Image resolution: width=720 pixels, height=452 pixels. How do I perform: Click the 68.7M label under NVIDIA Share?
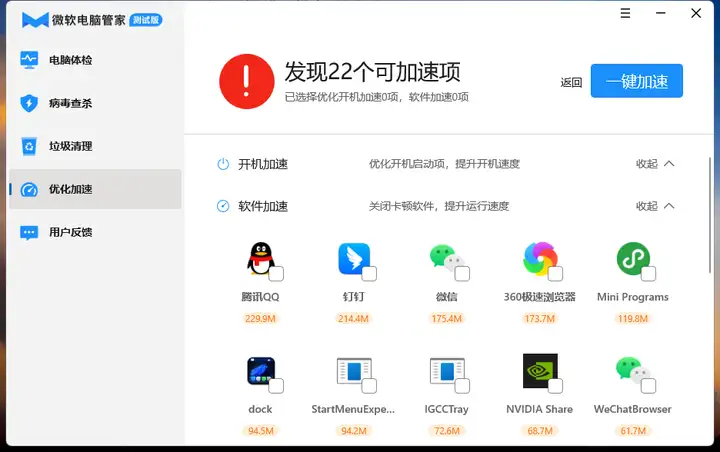click(x=540, y=431)
